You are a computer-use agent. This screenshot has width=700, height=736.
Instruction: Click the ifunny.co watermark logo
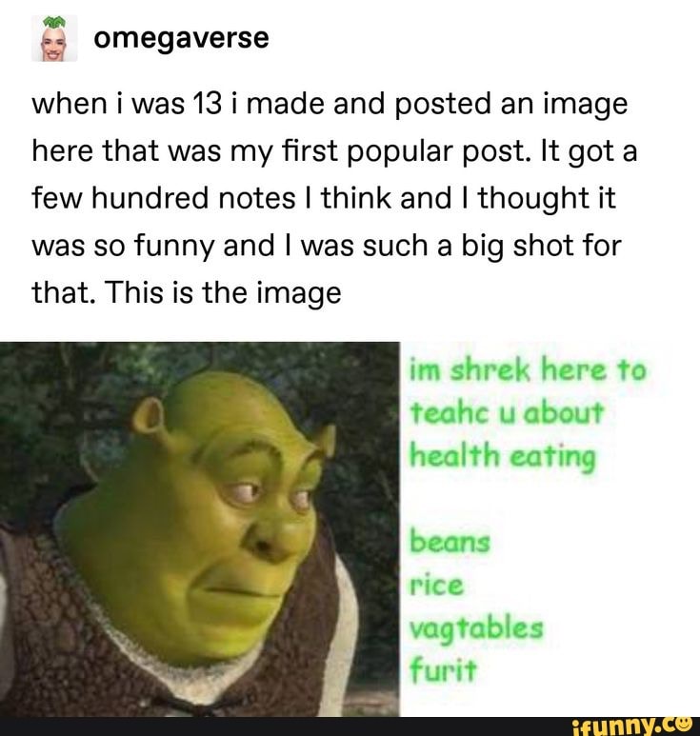(x=632, y=726)
